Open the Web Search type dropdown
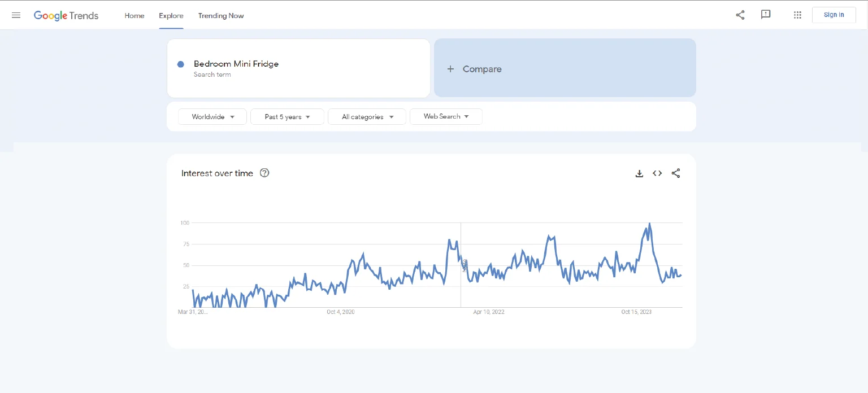 click(446, 116)
